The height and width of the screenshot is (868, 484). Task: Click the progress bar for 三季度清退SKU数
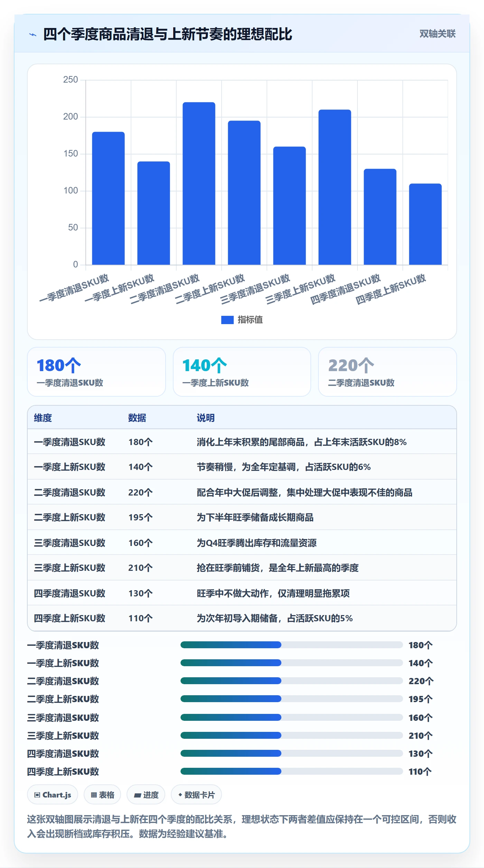(292, 717)
